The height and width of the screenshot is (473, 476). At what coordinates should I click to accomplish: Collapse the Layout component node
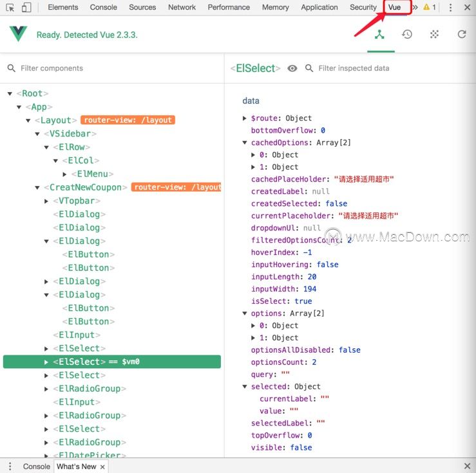(x=28, y=120)
